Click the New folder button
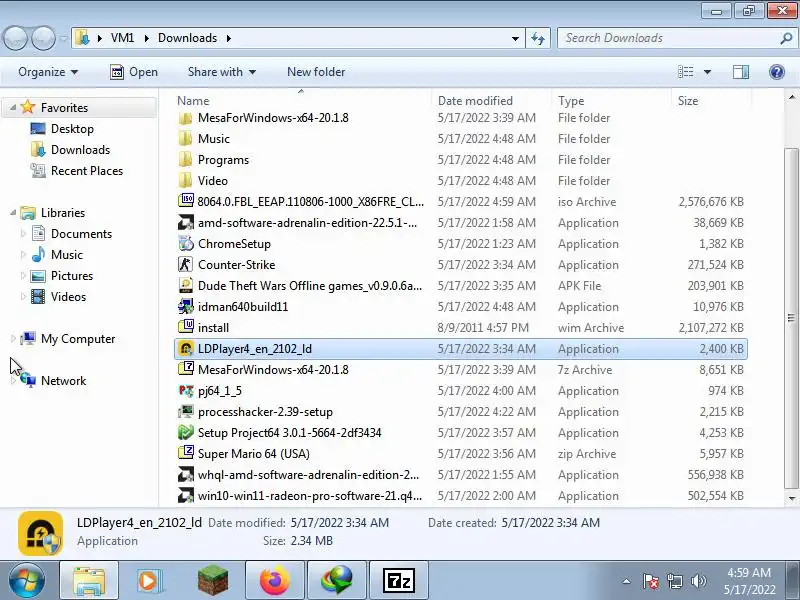 [316, 72]
